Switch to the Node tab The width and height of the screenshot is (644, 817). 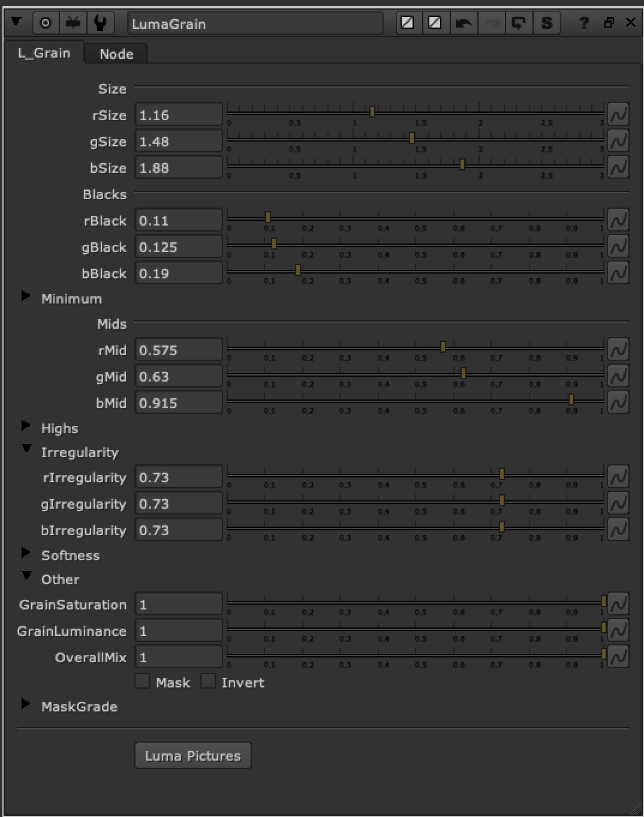(x=116, y=54)
